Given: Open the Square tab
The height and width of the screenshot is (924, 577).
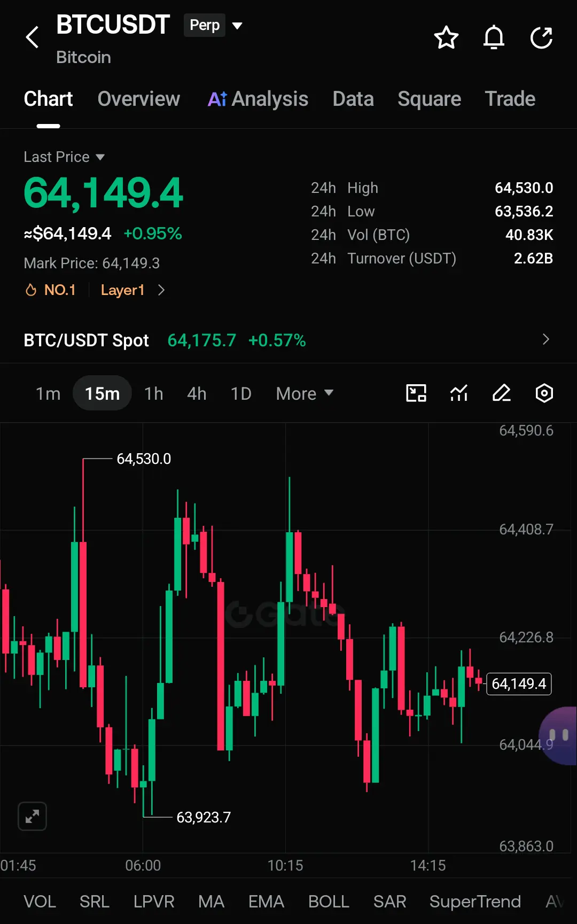Looking at the screenshot, I should point(430,99).
